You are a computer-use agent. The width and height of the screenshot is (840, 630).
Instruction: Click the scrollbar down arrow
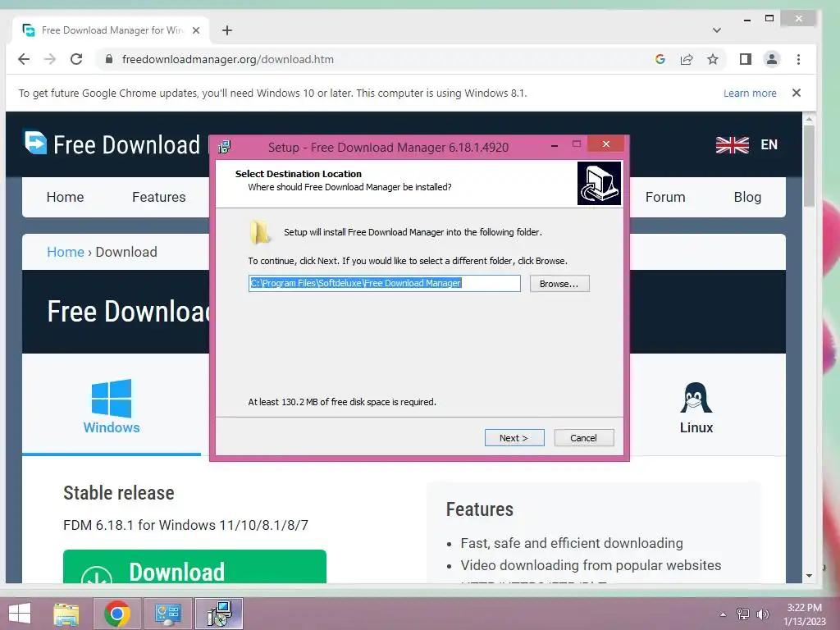809,576
